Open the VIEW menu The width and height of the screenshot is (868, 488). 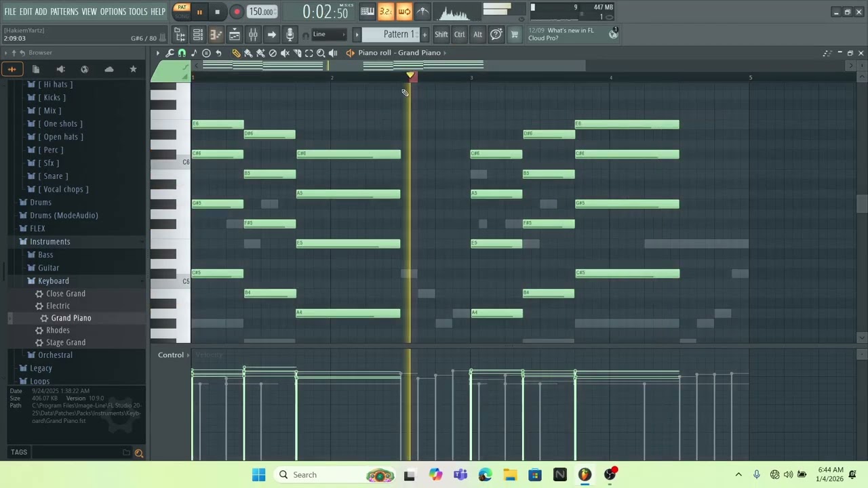90,12
